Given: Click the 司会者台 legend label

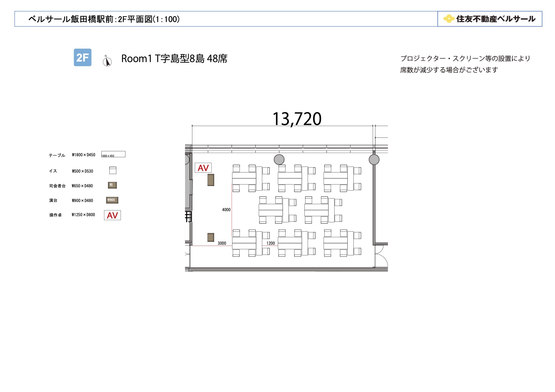Looking at the screenshot, I should [x=57, y=186].
